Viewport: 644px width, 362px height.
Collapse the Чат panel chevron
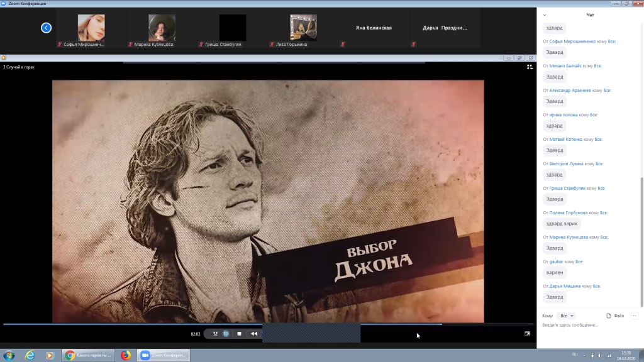coord(545,15)
